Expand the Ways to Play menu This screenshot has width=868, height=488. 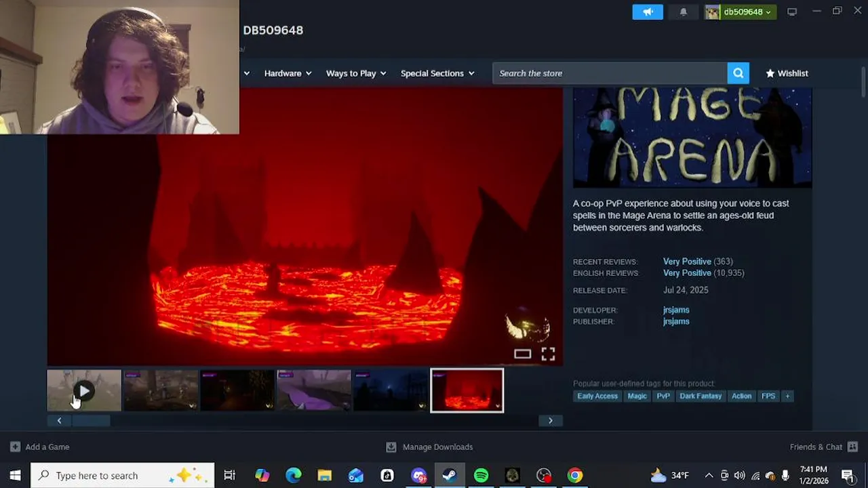pos(356,73)
